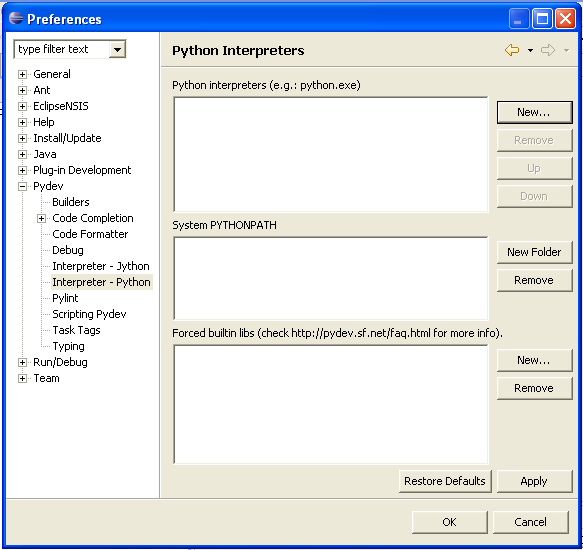
Task: Click New... to add Python interpreter
Action: [534, 112]
